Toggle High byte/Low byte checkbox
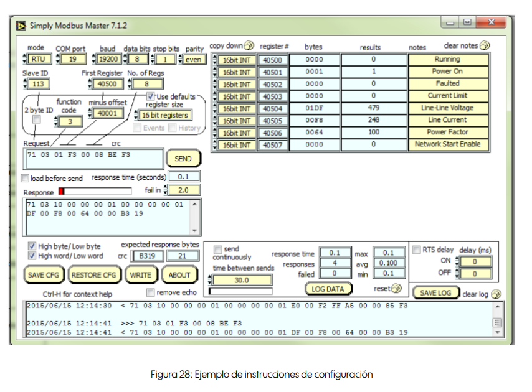Image resolution: width=532 pixels, height=392 pixels. click(x=32, y=246)
